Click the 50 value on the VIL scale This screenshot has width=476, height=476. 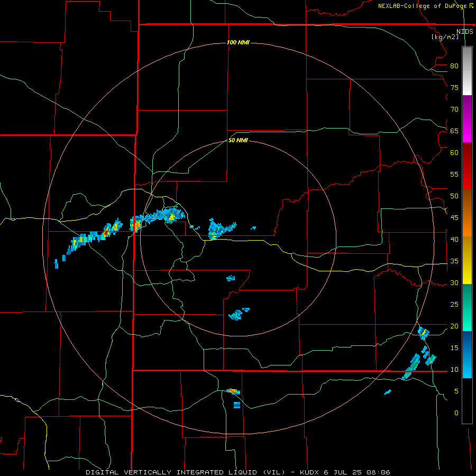454,196
